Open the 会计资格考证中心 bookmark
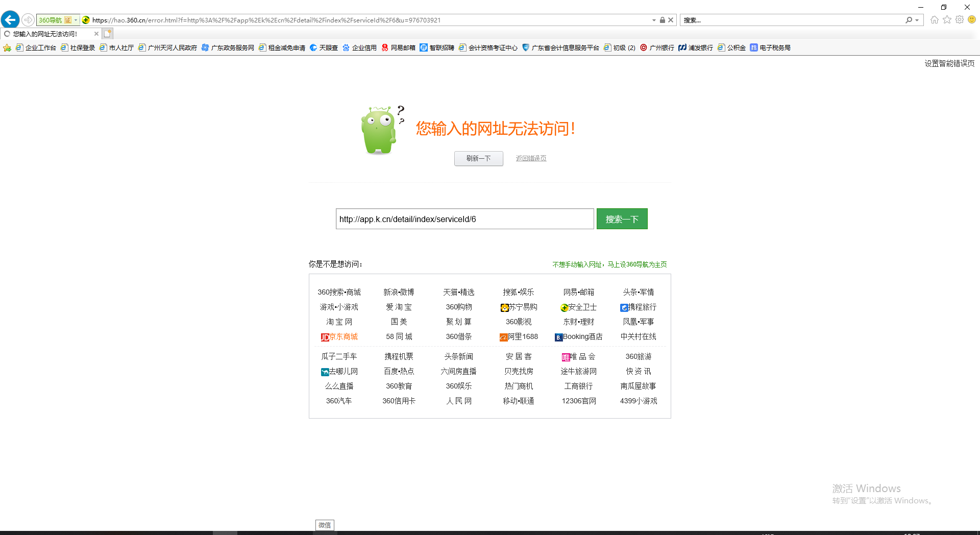 click(x=488, y=47)
